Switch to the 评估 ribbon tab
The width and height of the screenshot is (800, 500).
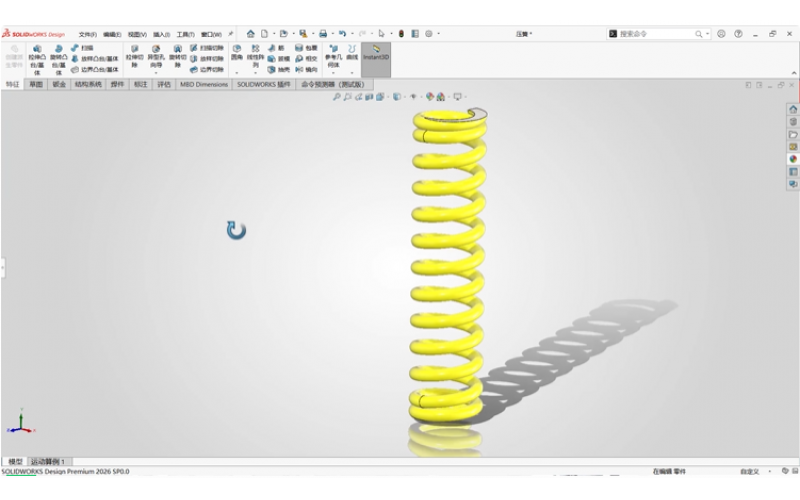click(164, 84)
